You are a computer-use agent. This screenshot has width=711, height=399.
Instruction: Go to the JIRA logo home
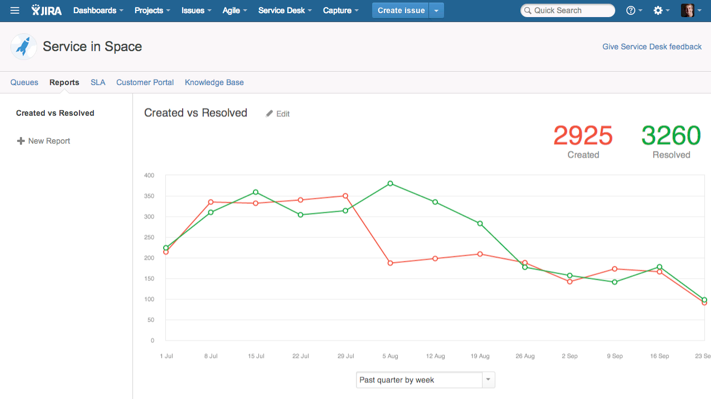(46, 10)
